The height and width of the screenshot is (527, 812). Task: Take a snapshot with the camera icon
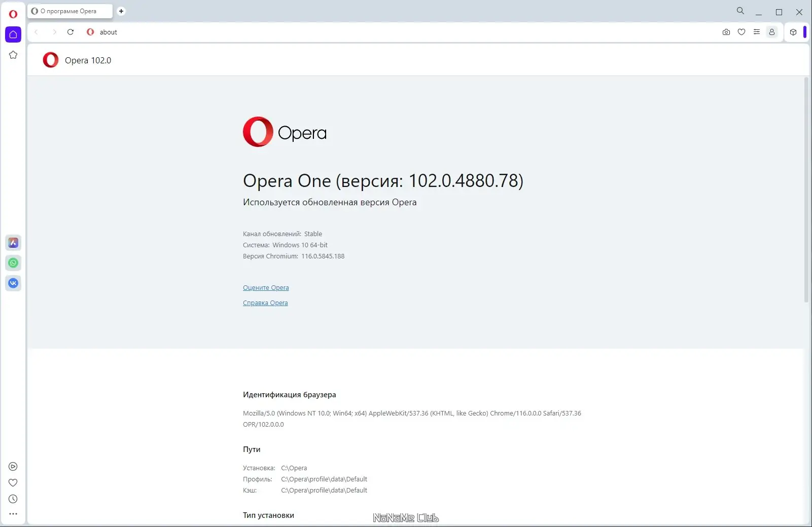pos(726,32)
